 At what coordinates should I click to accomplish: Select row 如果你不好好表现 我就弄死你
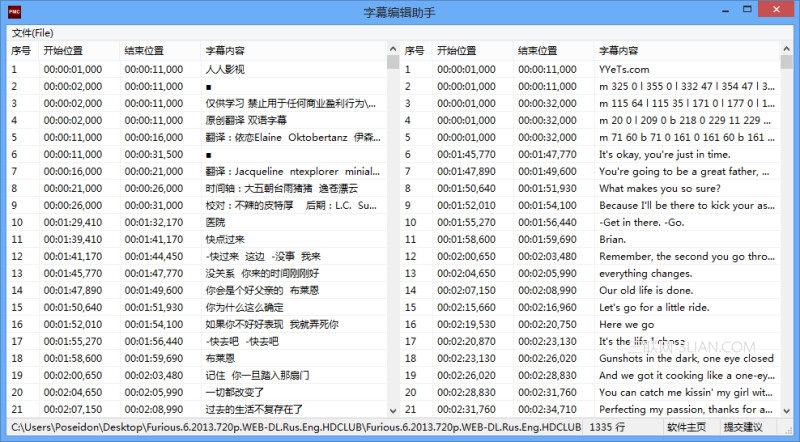(197, 325)
